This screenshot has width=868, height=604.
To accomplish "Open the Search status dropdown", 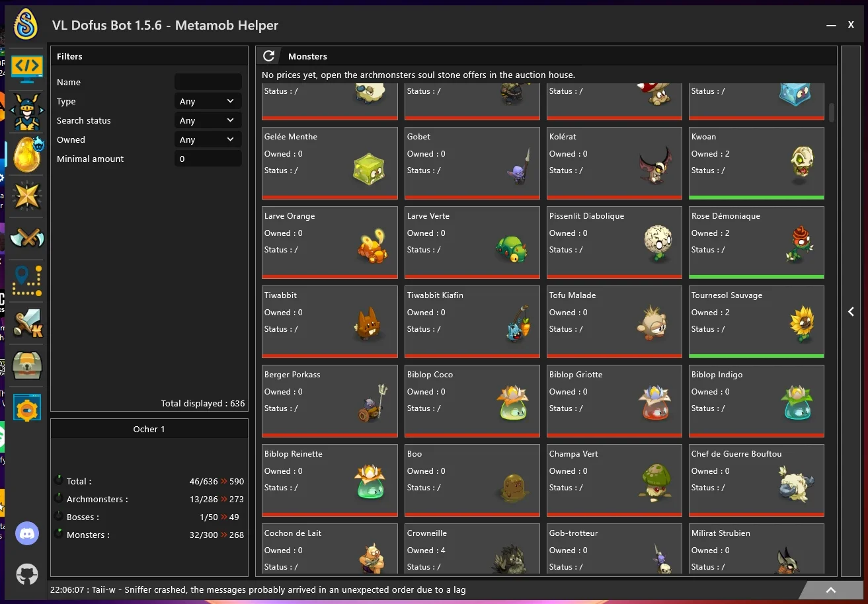I will tap(208, 120).
